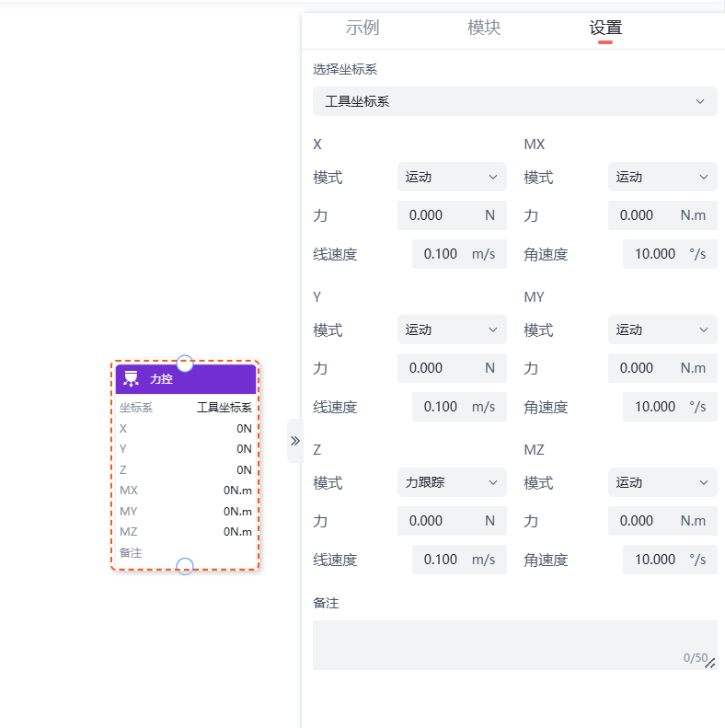
Task: Click the MZ 角速度 input field
Action: tap(653, 560)
